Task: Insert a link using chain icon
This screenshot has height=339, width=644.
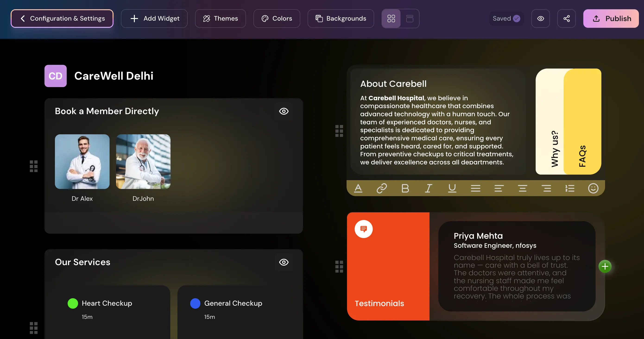Action: (382, 188)
